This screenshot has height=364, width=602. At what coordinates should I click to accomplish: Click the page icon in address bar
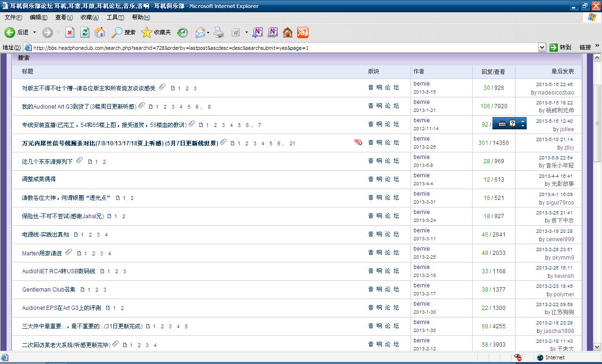28,47
